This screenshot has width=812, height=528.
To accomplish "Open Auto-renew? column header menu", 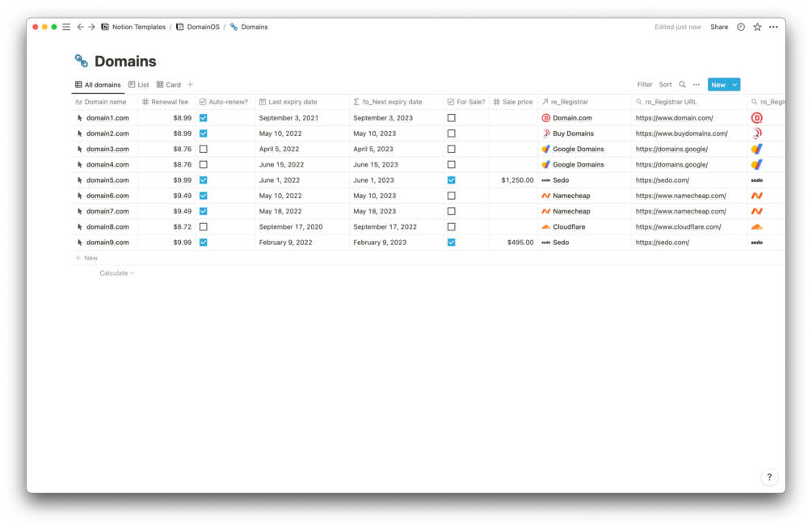I will pos(225,102).
